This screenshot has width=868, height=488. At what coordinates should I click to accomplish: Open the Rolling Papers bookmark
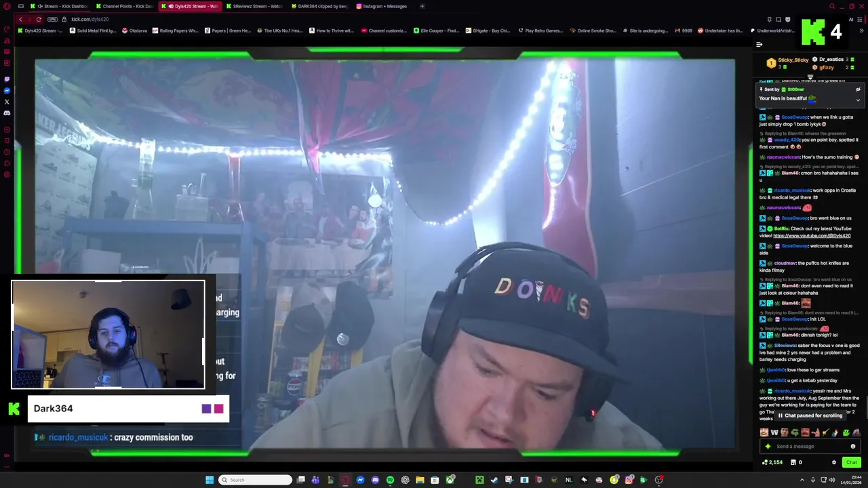click(175, 30)
